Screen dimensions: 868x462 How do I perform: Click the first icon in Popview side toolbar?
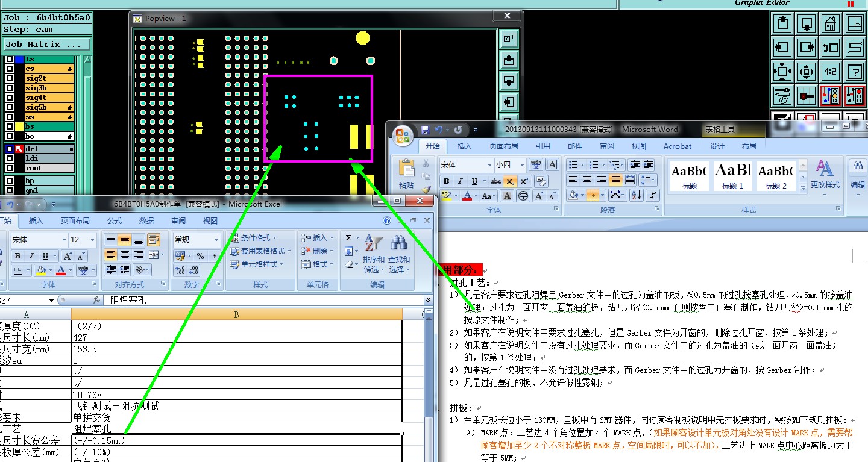click(508, 40)
